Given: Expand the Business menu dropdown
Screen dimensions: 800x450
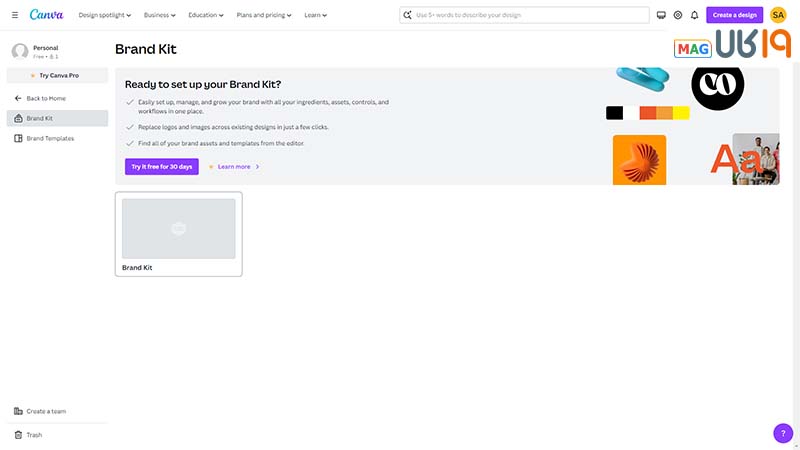Looking at the screenshot, I should click(x=159, y=15).
